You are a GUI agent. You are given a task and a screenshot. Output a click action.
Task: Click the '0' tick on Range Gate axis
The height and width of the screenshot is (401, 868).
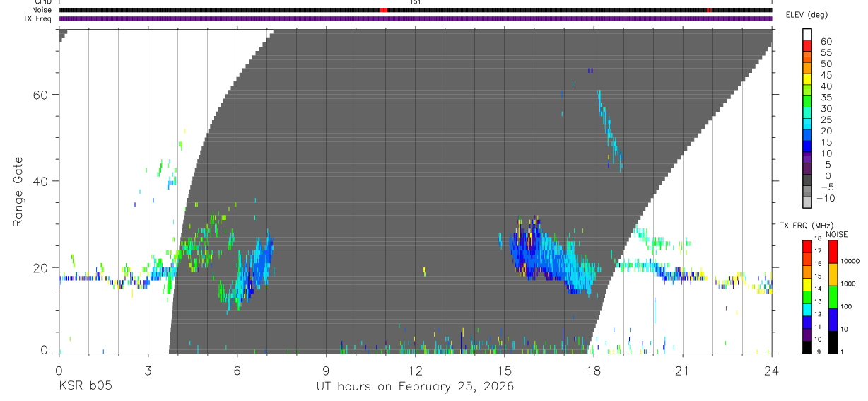point(43,350)
